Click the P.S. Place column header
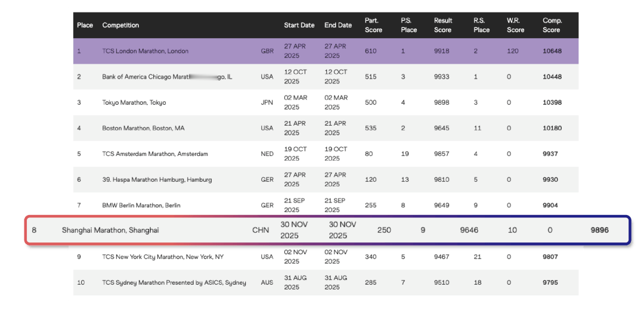This screenshot has height=318, width=644. (x=408, y=26)
